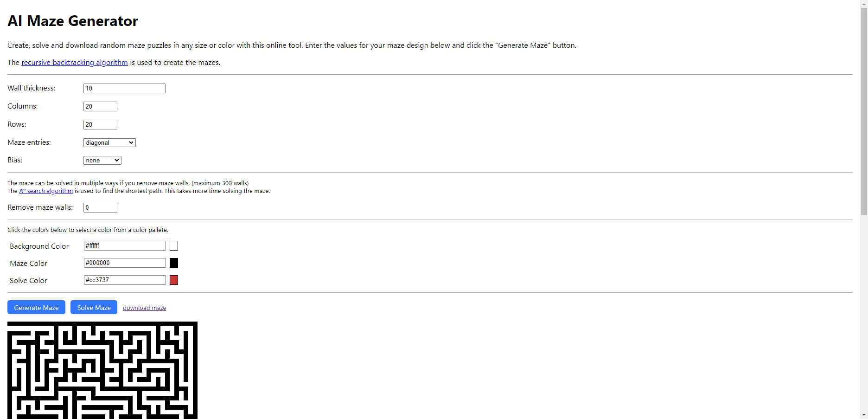Focus the Wall thickness input field

click(124, 89)
